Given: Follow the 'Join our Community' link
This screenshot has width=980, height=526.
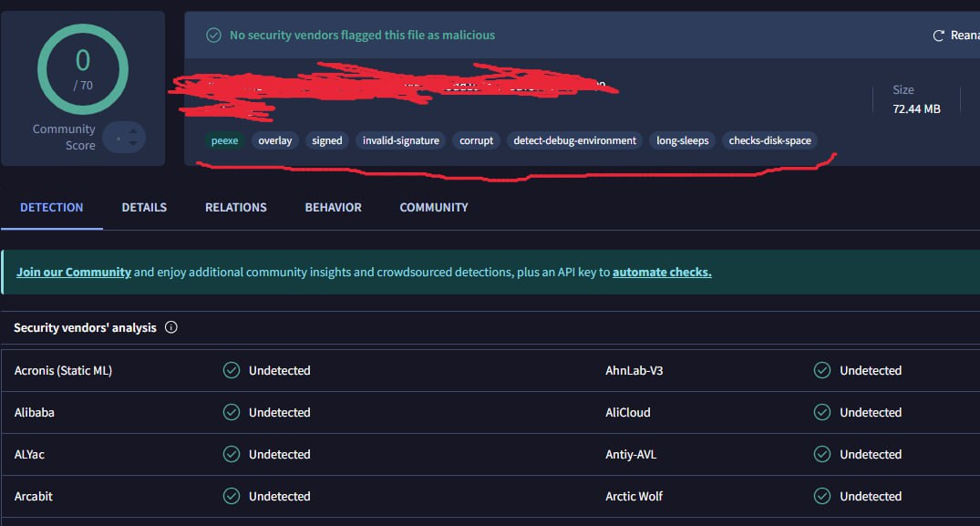Looking at the screenshot, I should pyautogui.click(x=74, y=273).
